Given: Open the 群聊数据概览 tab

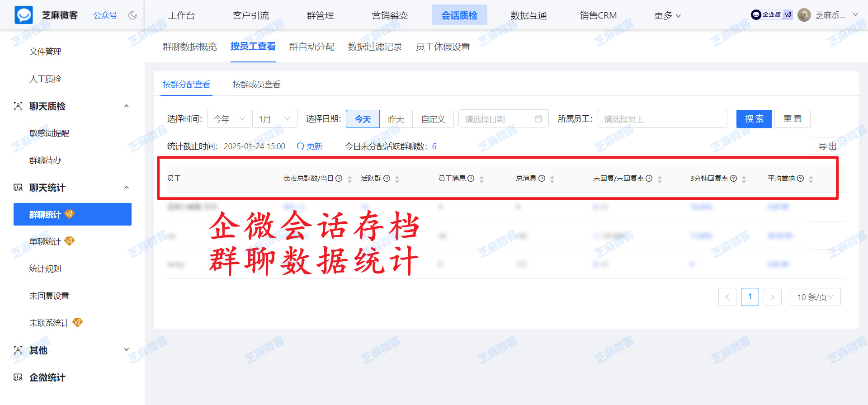Looking at the screenshot, I should click(190, 47).
